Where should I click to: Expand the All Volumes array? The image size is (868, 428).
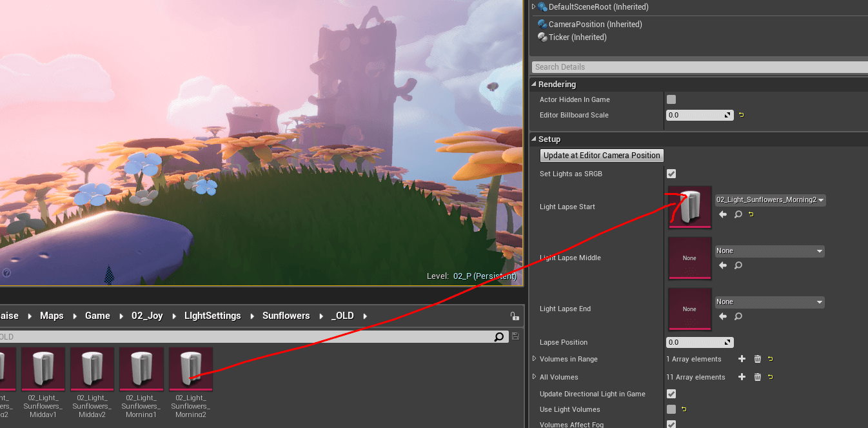[x=535, y=377]
